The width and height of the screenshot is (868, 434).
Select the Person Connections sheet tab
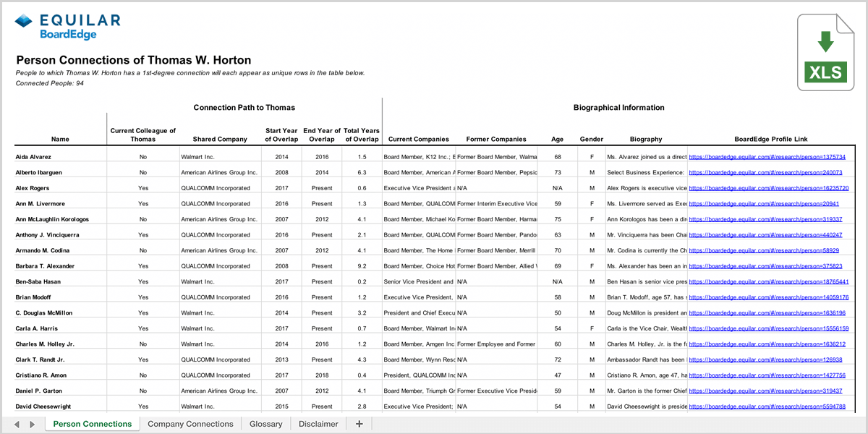93,424
